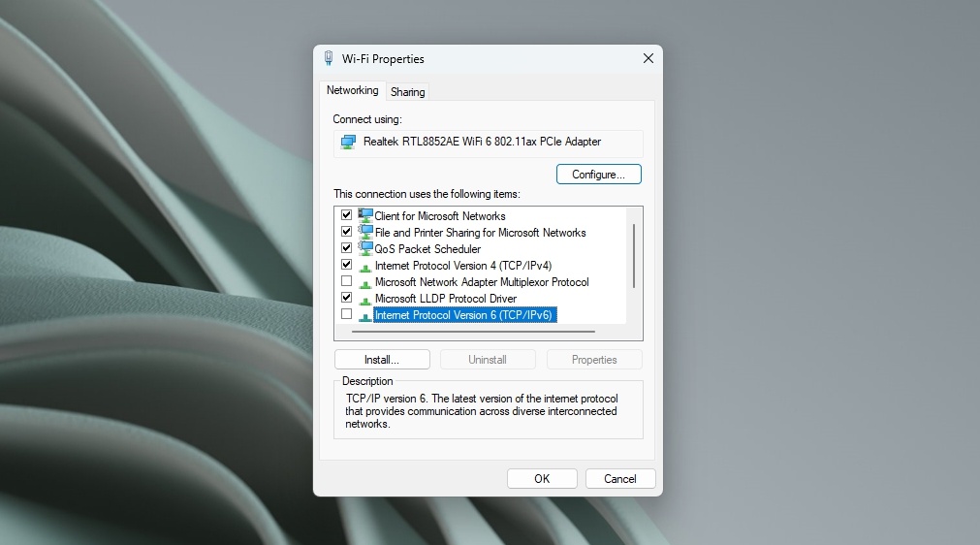Click the vertical scrollbar in items list
This screenshot has width=980, height=545.
tap(634, 256)
